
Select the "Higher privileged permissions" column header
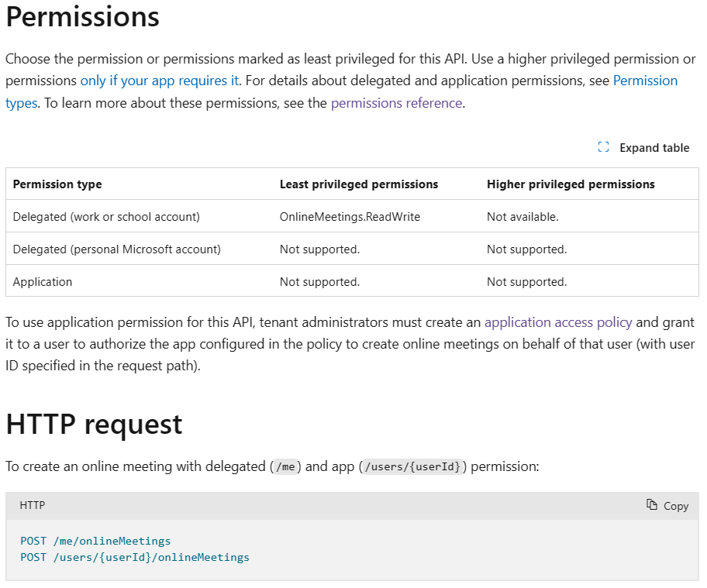click(571, 184)
